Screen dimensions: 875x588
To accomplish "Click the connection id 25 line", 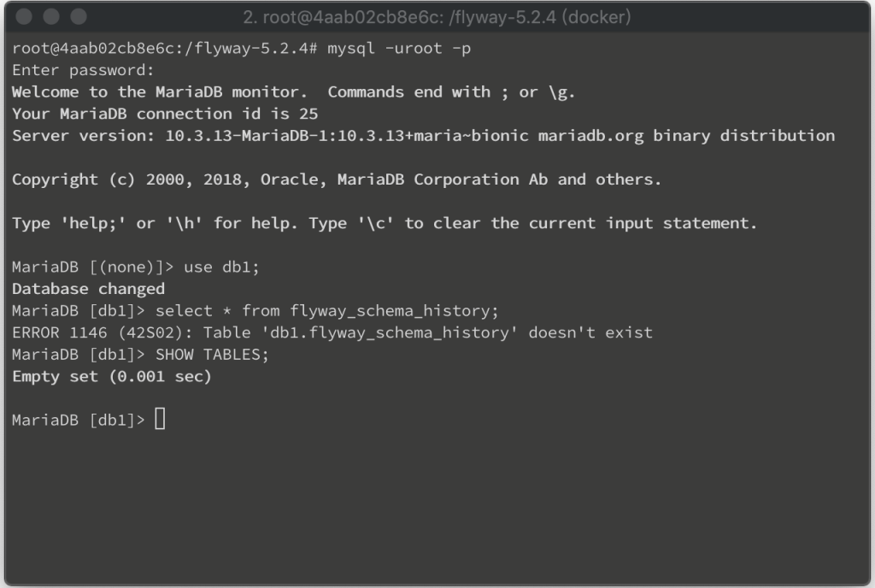I will click(165, 114).
